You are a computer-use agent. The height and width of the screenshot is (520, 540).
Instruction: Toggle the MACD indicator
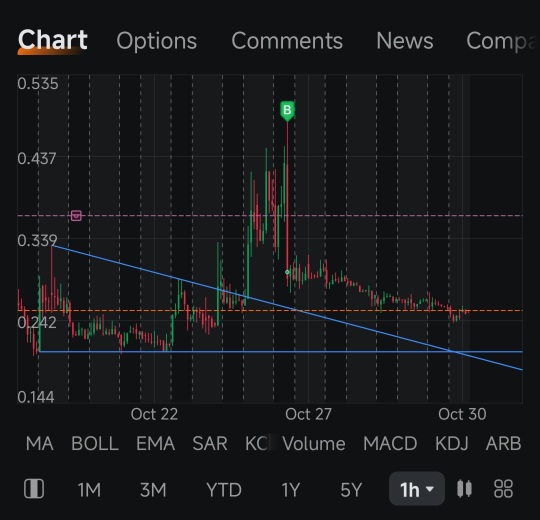pyautogui.click(x=390, y=443)
